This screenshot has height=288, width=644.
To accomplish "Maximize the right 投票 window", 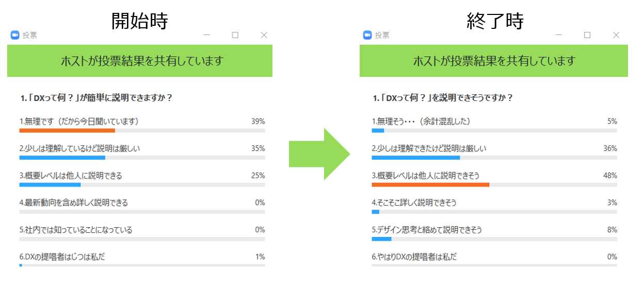I will 587,35.
